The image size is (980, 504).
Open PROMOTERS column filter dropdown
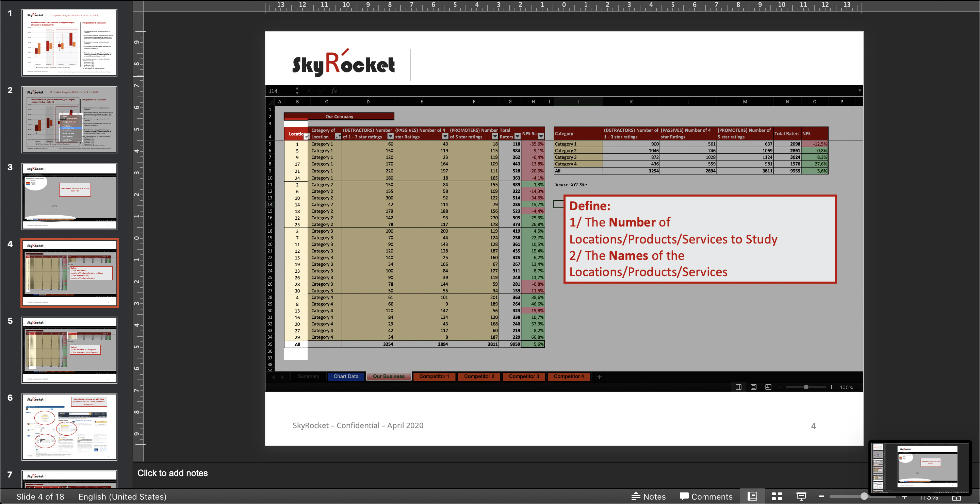click(495, 136)
